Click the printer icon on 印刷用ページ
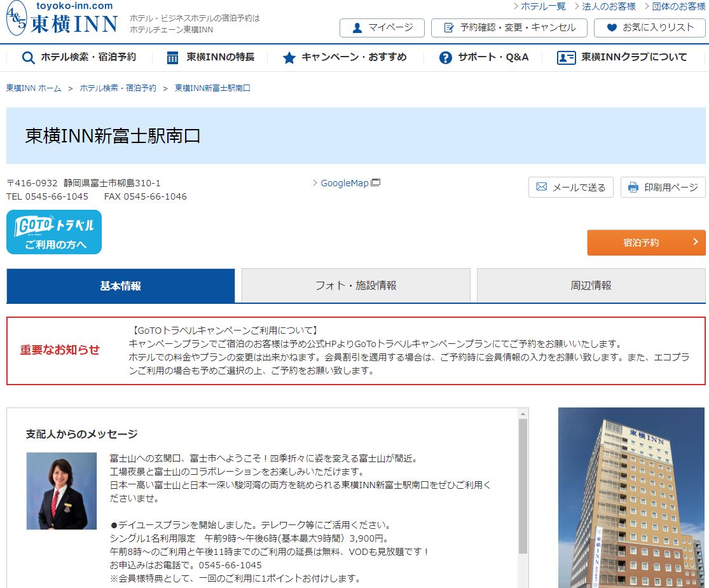Viewport: 709px width, 588px height. [x=633, y=187]
